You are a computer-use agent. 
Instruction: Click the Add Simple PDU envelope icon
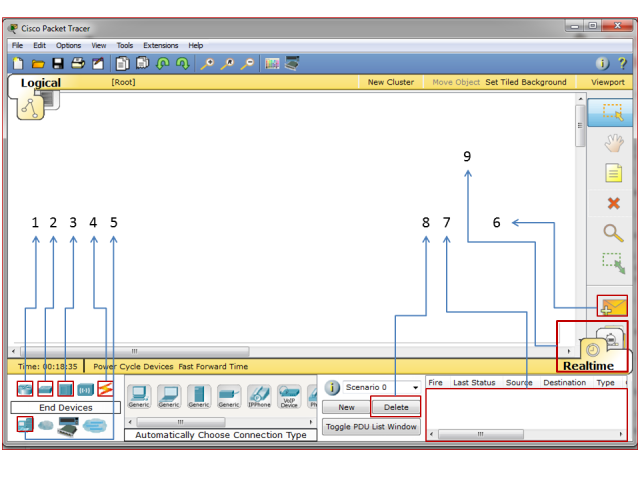coord(612,306)
